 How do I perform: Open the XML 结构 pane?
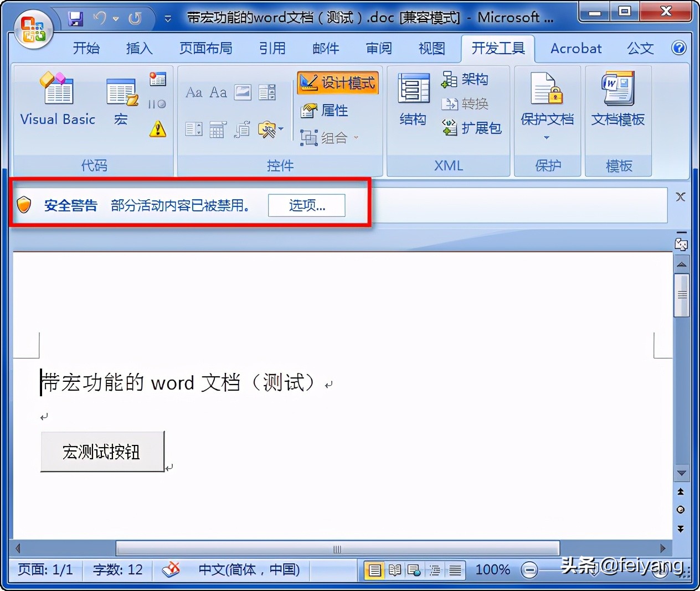click(413, 100)
